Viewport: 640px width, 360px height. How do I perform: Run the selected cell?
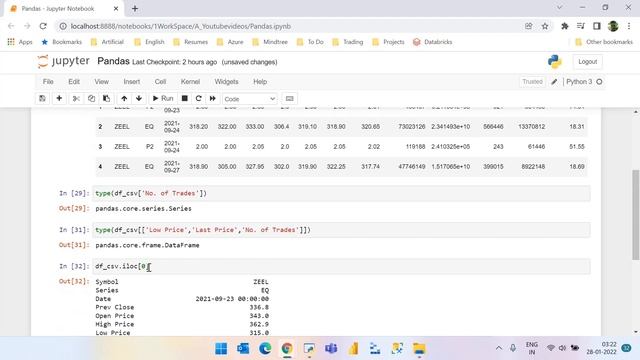click(x=162, y=98)
